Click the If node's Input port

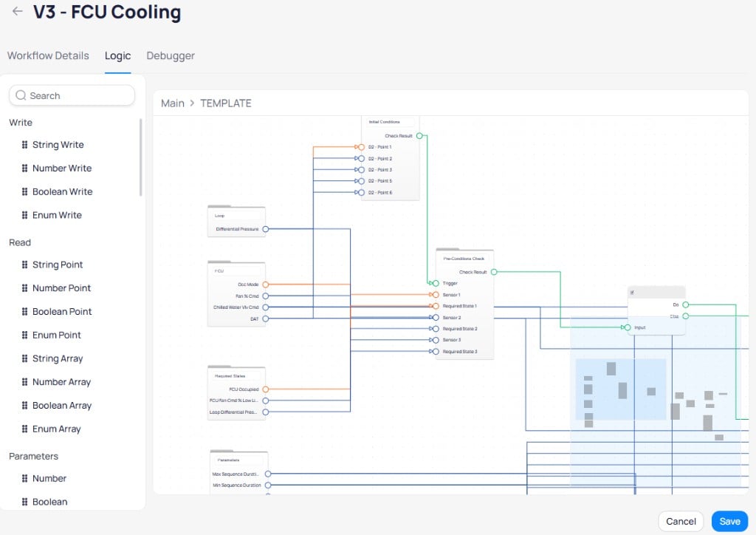628,327
